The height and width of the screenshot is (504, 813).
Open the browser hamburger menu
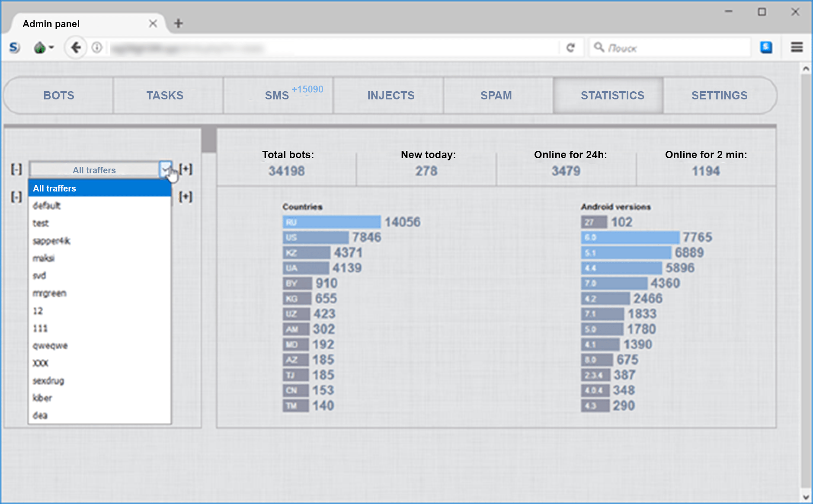pyautogui.click(x=797, y=47)
